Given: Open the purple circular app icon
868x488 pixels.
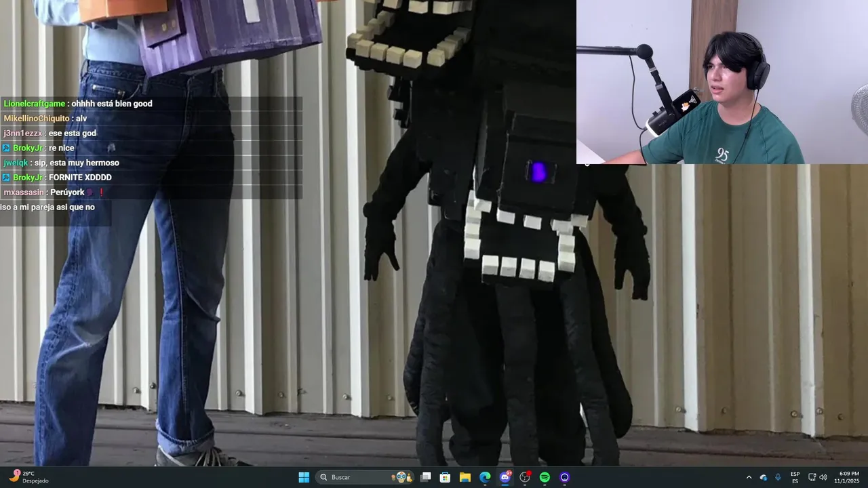Looking at the screenshot, I should tap(565, 477).
